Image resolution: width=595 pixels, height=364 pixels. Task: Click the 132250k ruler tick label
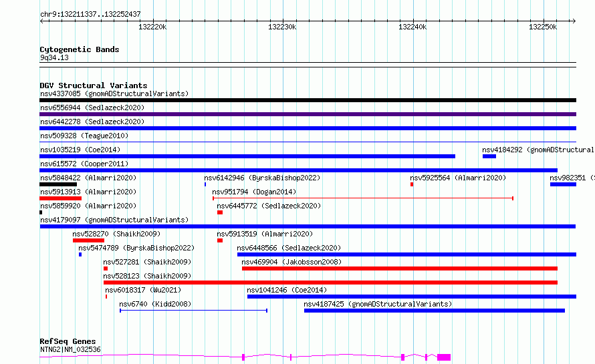point(543,27)
